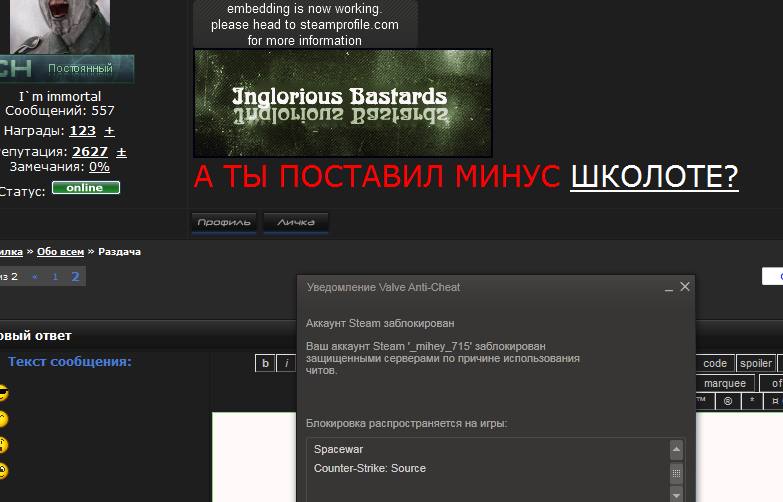The image size is (783, 502).
Task: Toggle bold formatting with b button
Action: [x=265, y=363]
